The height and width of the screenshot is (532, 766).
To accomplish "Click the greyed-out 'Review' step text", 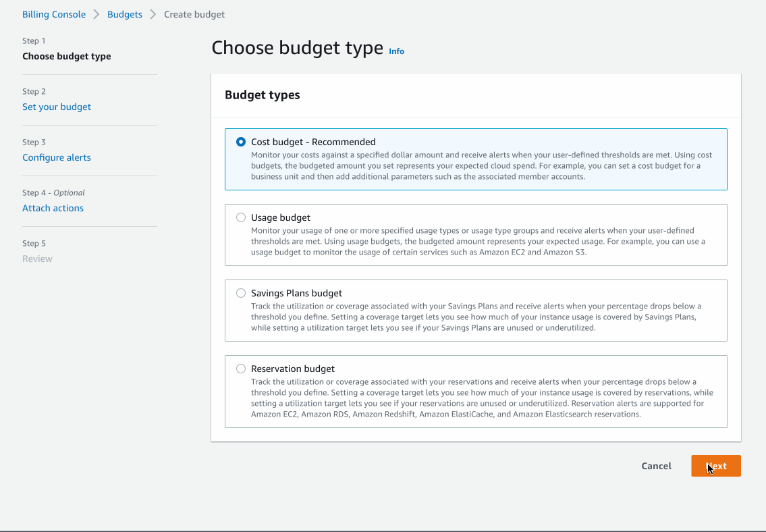I will [x=37, y=259].
